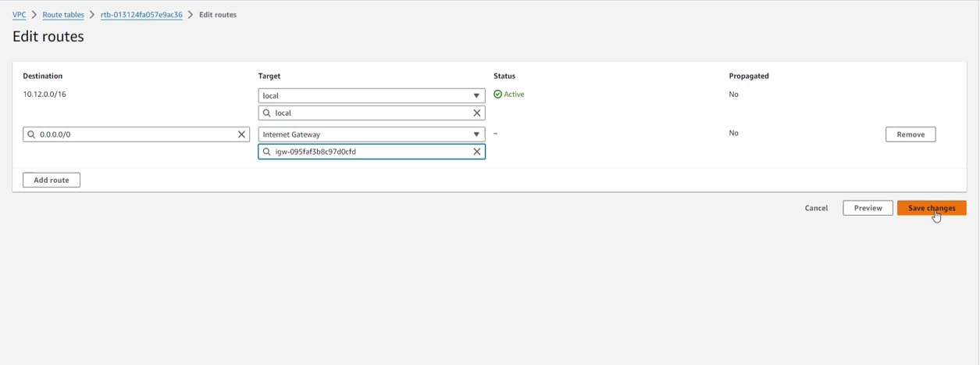
Task: Save changes to the route table
Action: point(931,208)
